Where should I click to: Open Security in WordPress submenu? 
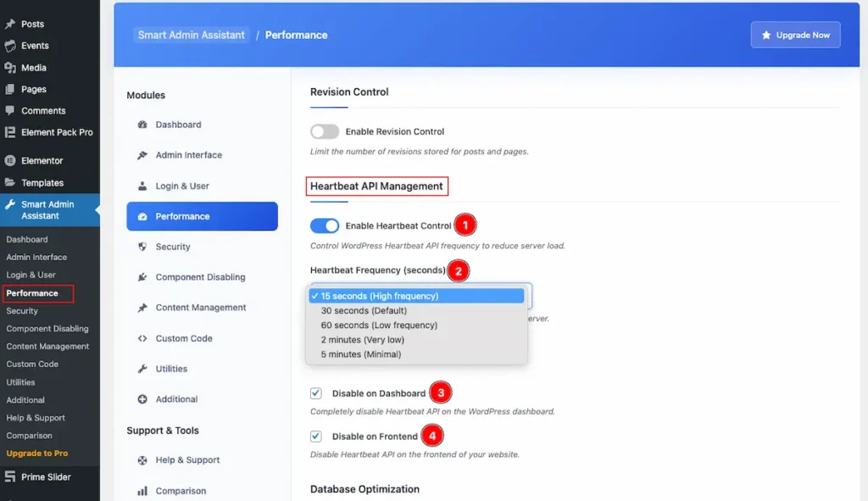tap(22, 311)
